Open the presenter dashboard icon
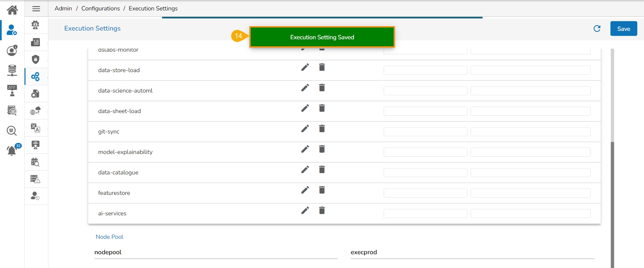644x268 pixels. (x=12, y=91)
